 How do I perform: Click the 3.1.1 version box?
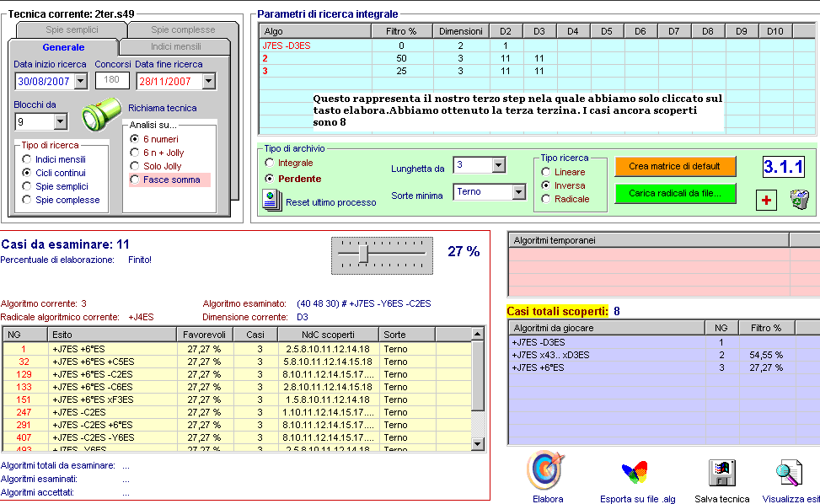[x=784, y=167]
